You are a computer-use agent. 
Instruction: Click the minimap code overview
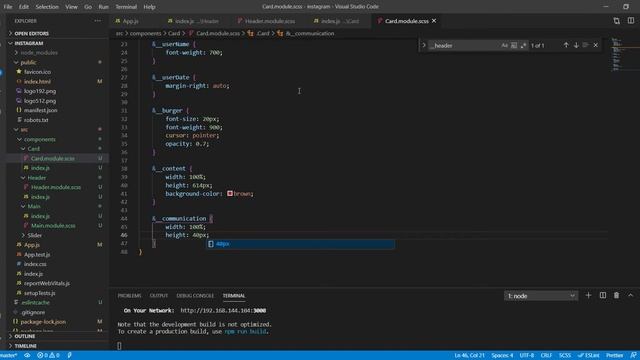[623, 55]
